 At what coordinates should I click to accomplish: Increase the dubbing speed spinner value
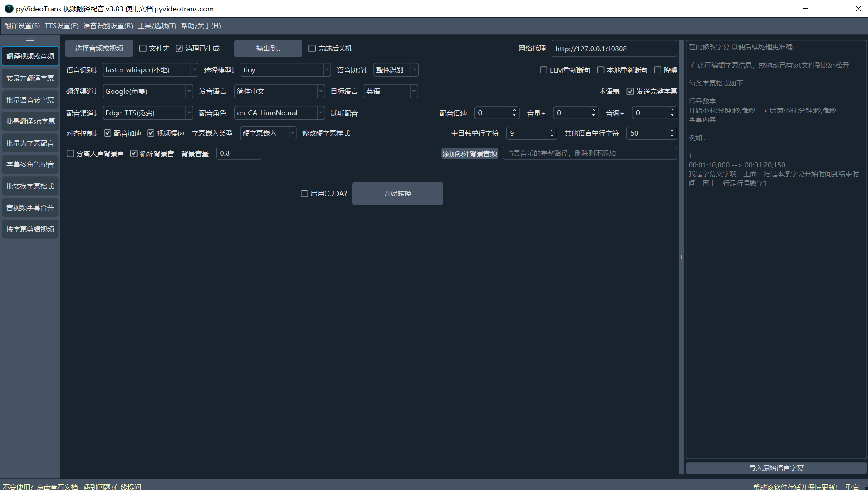coord(514,110)
